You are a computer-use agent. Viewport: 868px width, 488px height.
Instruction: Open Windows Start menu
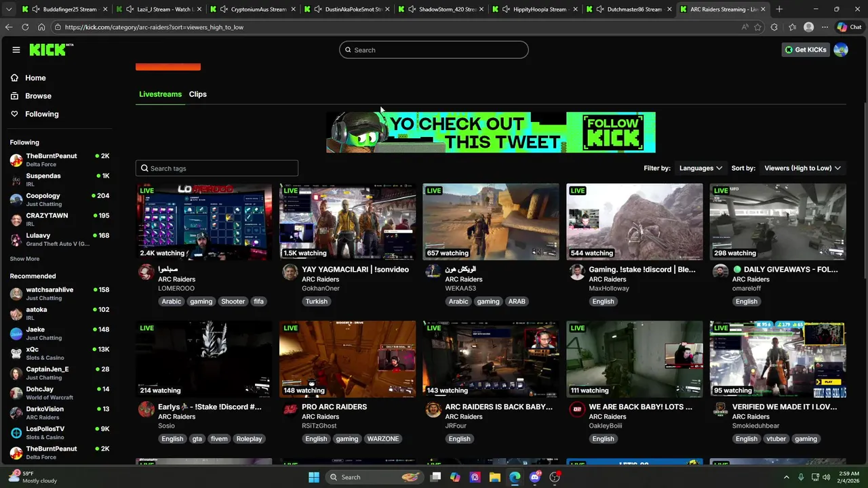[314, 477]
